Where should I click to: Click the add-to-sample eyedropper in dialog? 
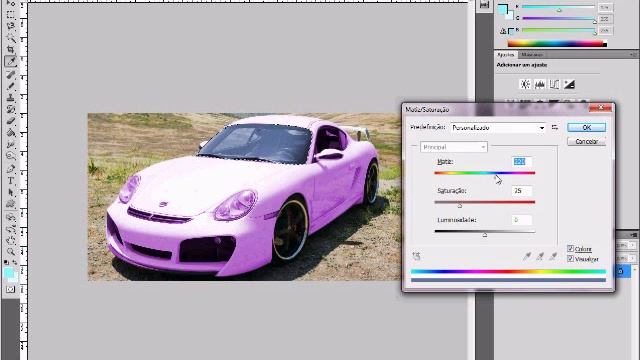point(540,256)
